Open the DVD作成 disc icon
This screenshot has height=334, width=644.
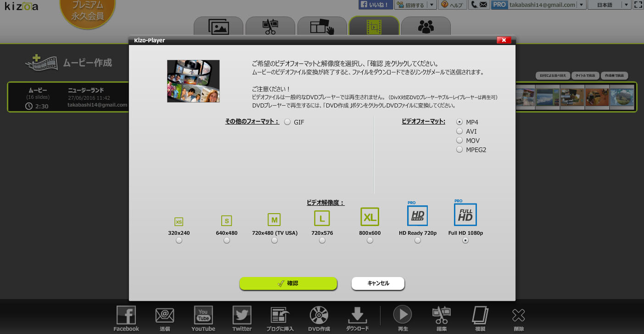coord(319,316)
